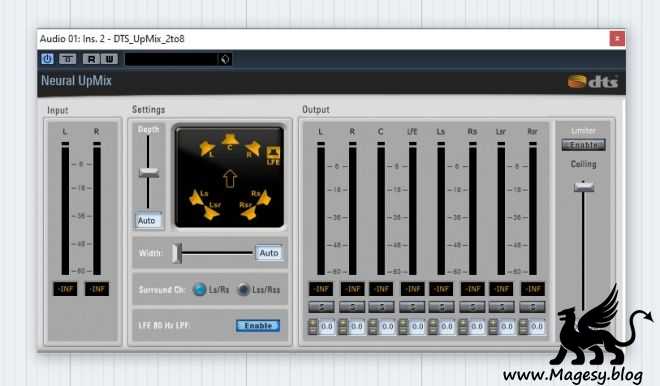This screenshot has height=386, width=660.
Task: Solo the C output channel
Action: pos(381,307)
